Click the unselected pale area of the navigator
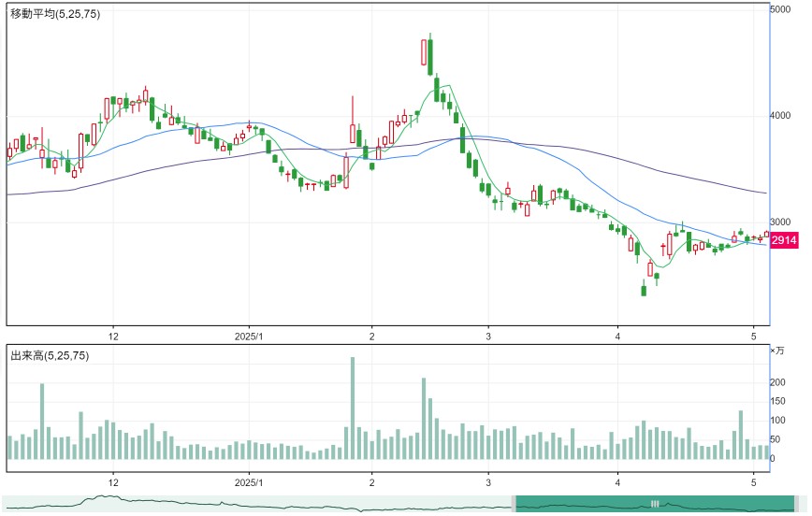812x516 pixels. click(x=256, y=504)
